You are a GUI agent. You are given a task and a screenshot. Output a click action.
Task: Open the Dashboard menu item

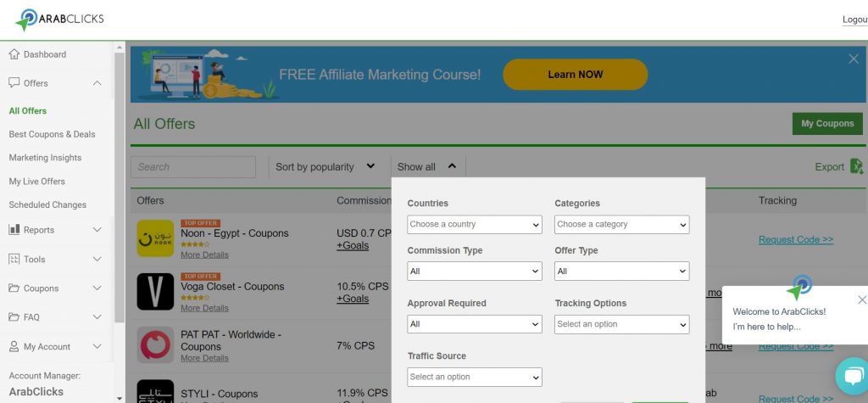point(44,54)
